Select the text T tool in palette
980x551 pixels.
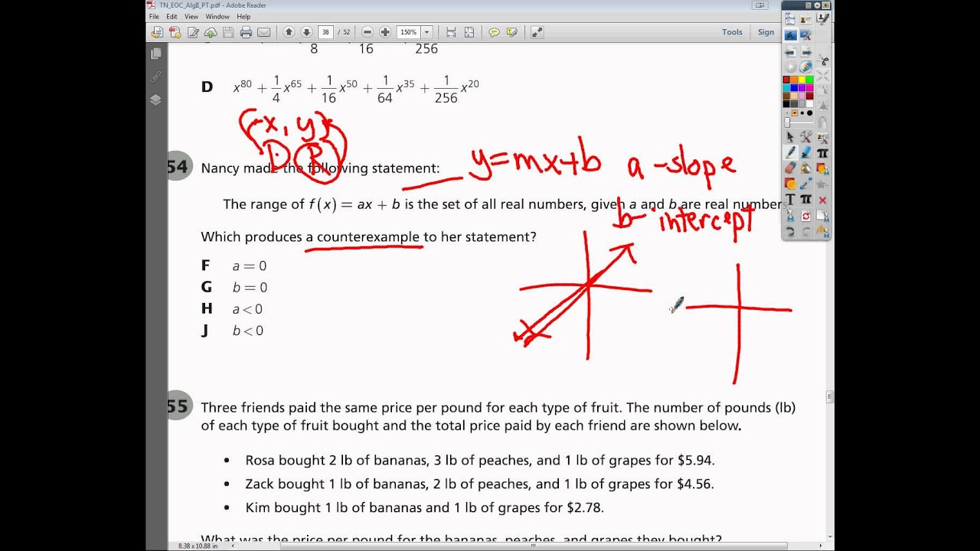(x=790, y=199)
